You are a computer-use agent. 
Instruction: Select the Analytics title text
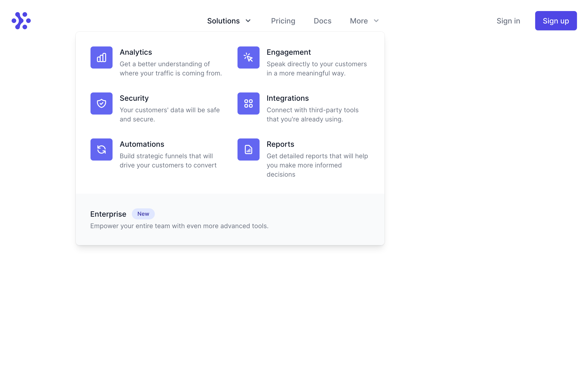[136, 52]
